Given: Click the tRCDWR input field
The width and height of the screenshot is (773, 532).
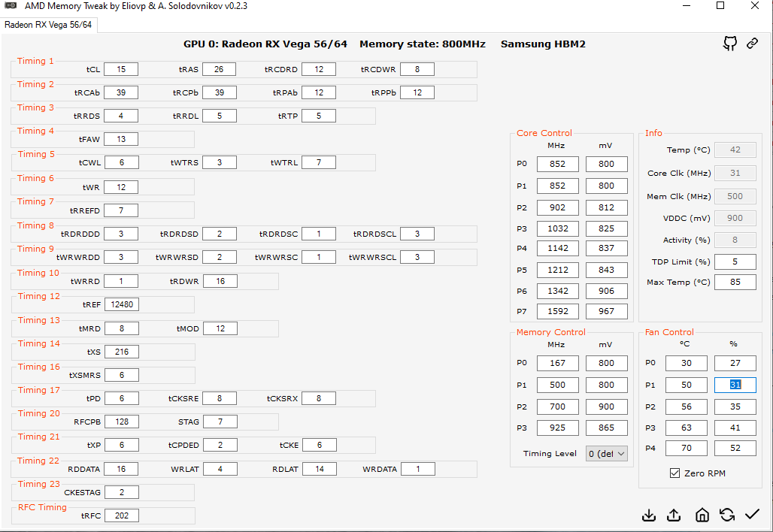Looking at the screenshot, I should 417,69.
